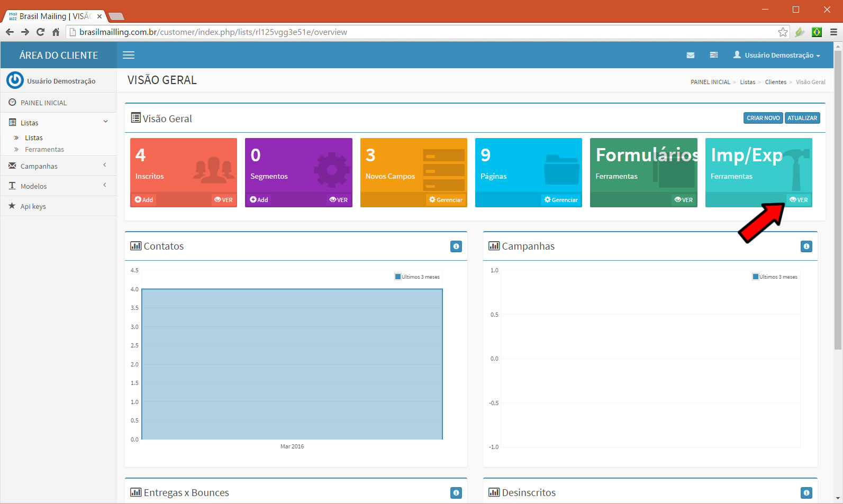Viewport: 843px width, 504px height.
Task: Click the Api keys star icon
Action: pos(12,206)
